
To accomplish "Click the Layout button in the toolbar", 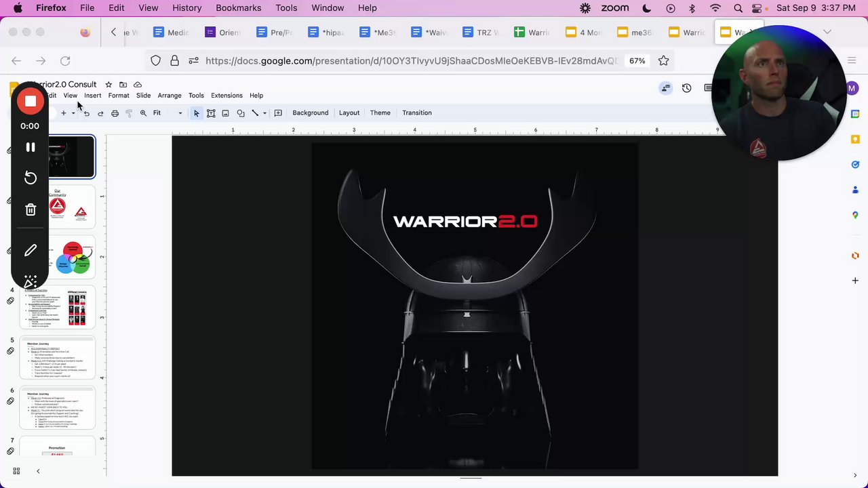I will point(349,113).
